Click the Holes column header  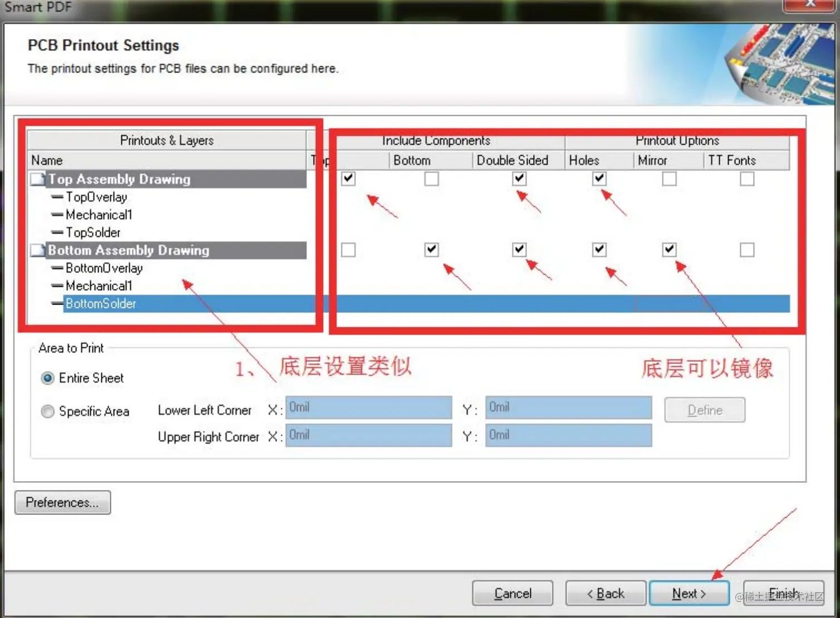coord(599,160)
